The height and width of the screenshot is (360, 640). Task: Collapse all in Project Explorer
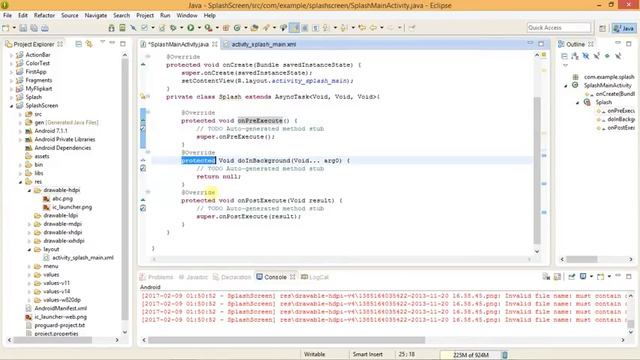pyautogui.click(x=78, y=44)
